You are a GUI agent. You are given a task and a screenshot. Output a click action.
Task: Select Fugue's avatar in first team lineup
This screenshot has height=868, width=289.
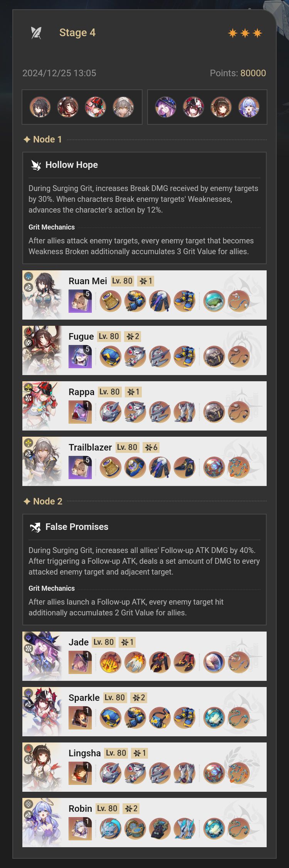68,107
